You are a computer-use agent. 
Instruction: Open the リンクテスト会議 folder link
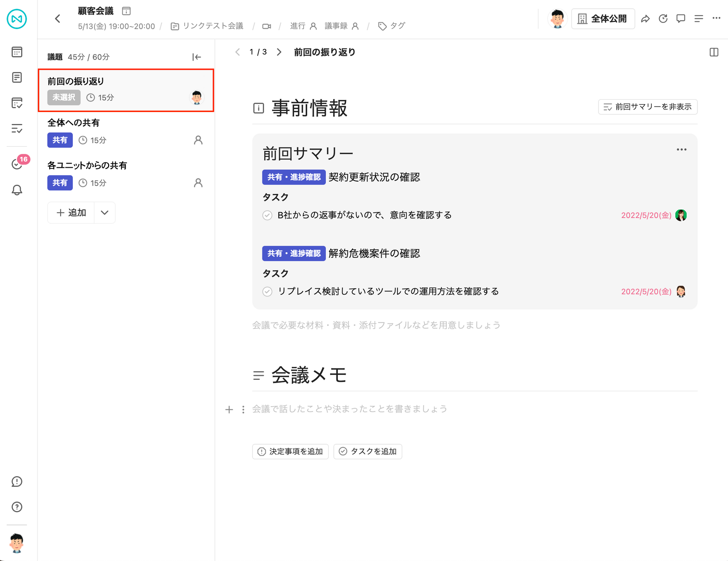tap(207, 26)
